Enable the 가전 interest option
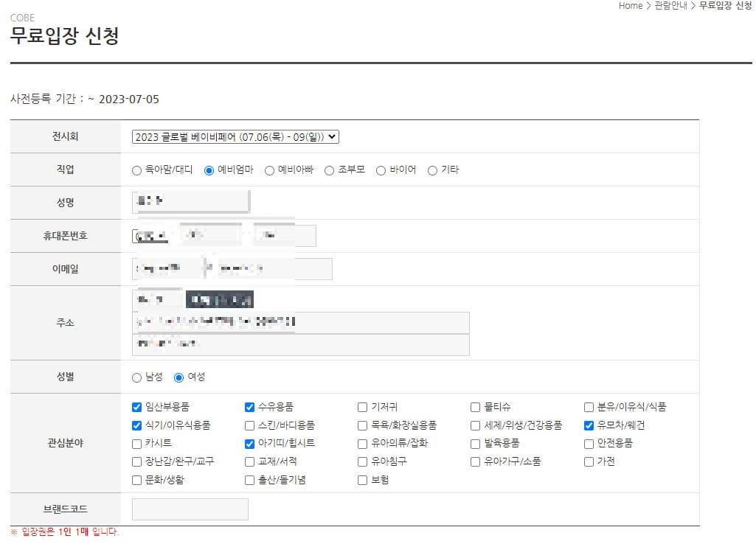Image resolution: width=756 pixels, height=544 pixels. click(588, 461)
